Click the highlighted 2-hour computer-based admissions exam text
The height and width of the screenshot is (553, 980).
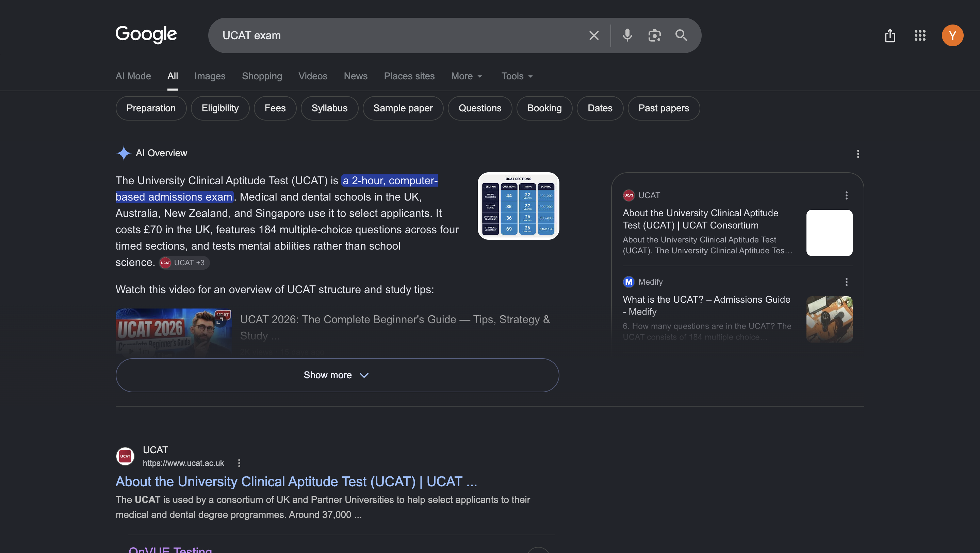click(277, 188)
